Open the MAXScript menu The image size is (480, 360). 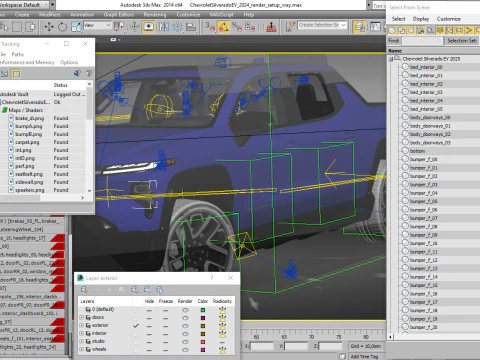[x=221, y=15]
